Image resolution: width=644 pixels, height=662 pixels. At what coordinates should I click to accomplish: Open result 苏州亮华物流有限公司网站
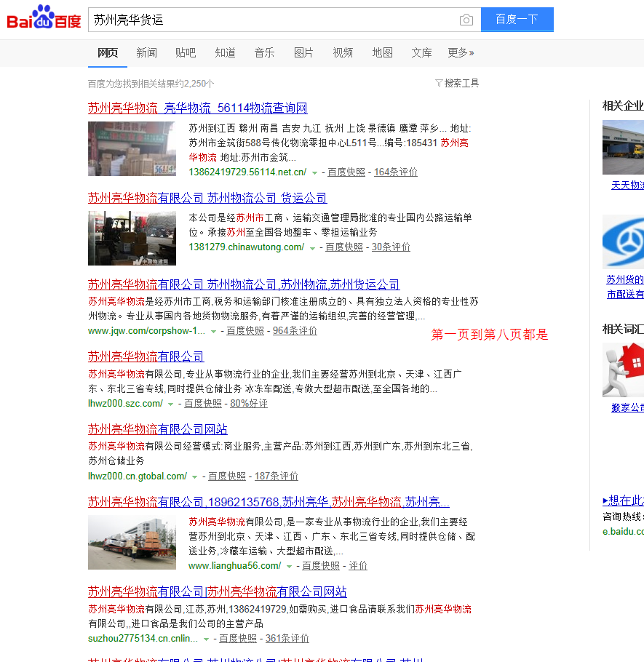[157, 429]
